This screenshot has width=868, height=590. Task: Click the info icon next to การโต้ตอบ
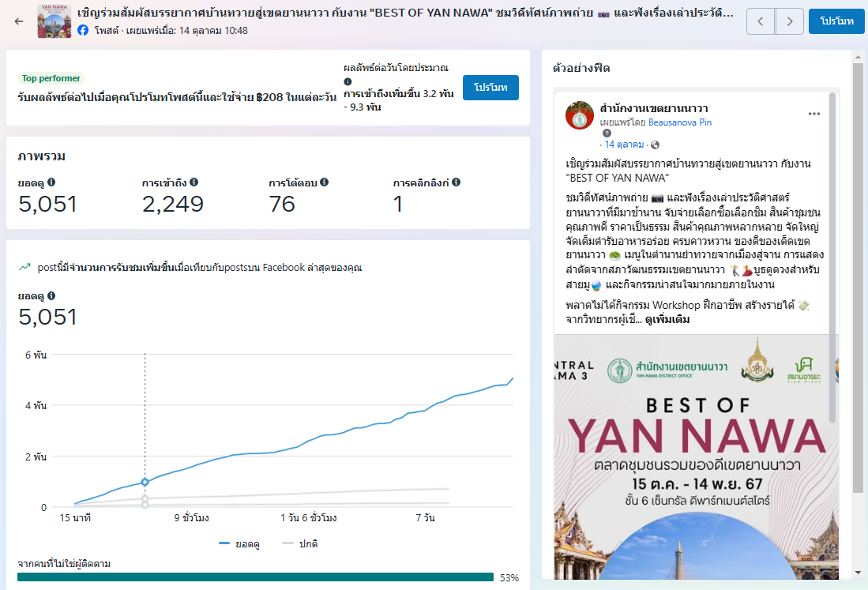[324, 182]
